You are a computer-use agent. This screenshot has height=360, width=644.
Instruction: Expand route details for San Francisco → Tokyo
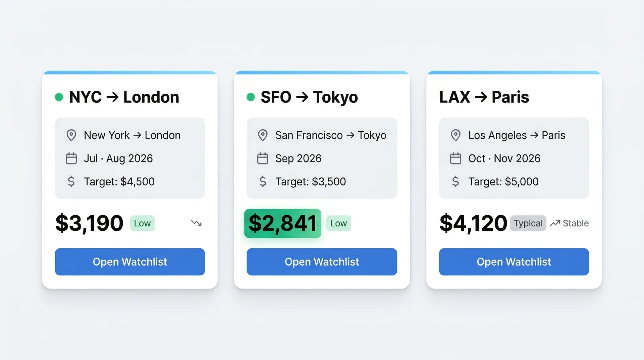point(322,158)
